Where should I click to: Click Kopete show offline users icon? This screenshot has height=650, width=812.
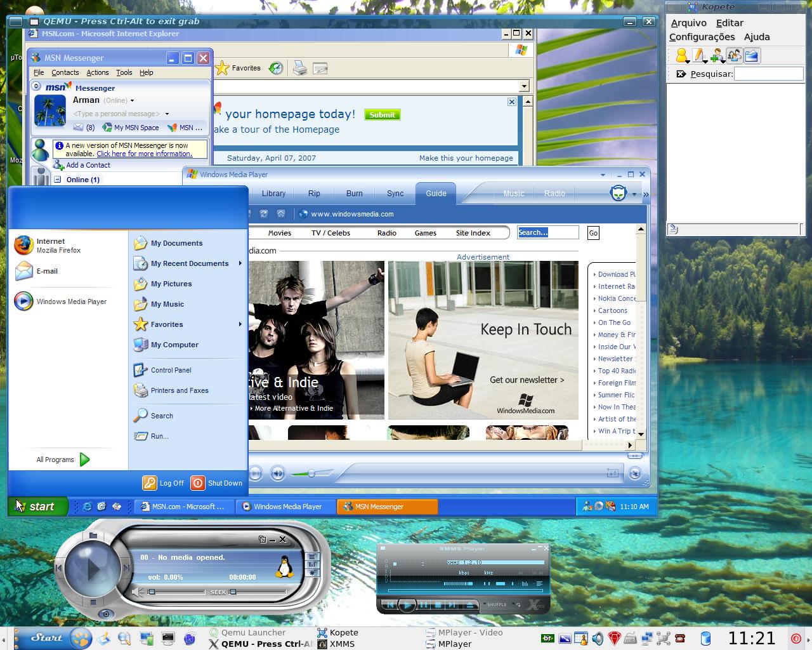click(734, 56)
